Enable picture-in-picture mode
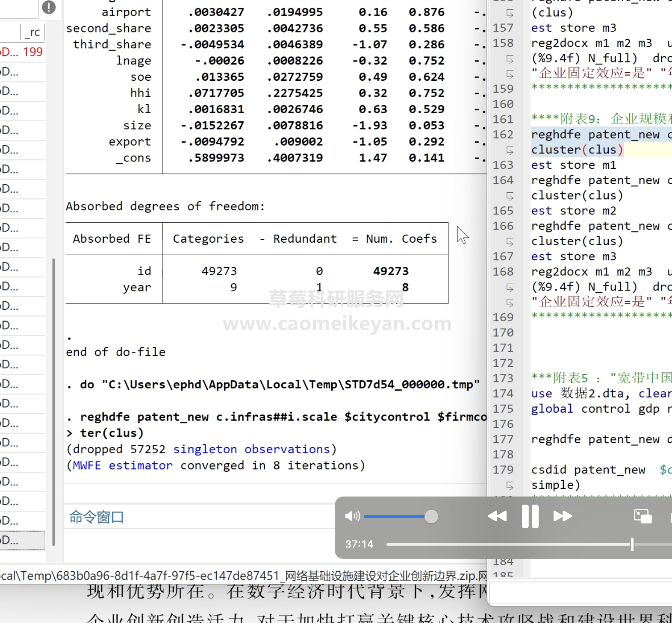This screenshot has width=672, height=623. click(x=643, y=516)
